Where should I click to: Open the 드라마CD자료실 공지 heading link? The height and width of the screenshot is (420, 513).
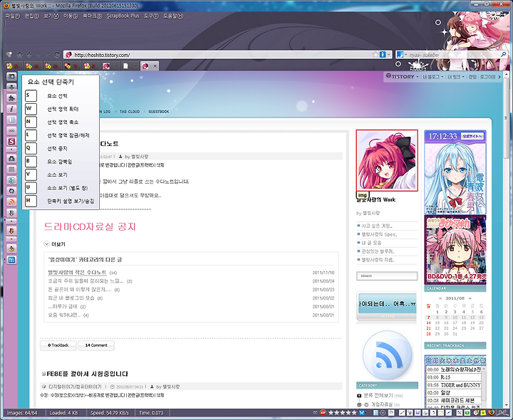point(90,226)
